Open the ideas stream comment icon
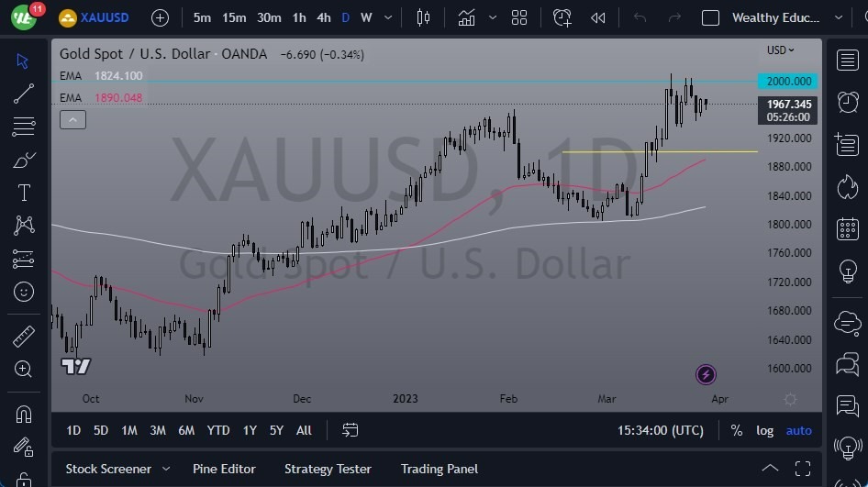 (x=848, y=405)
